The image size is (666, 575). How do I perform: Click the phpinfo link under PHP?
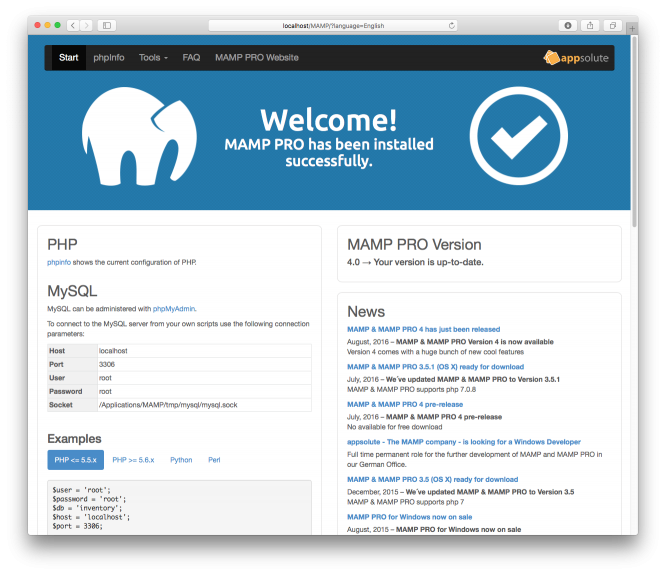coord(59,262)
